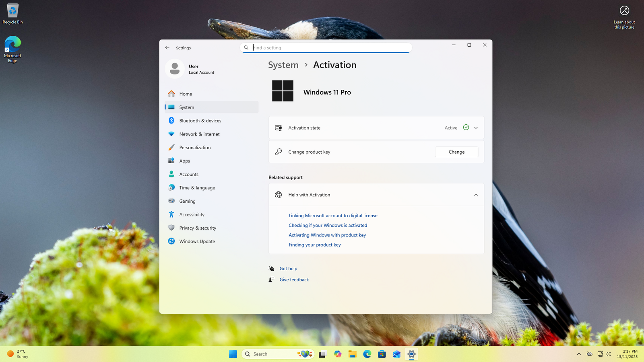This screenshot has width=644, height=362.
Task: Open File Explorer from the taskbar
Action: click(x=352, y=354)
